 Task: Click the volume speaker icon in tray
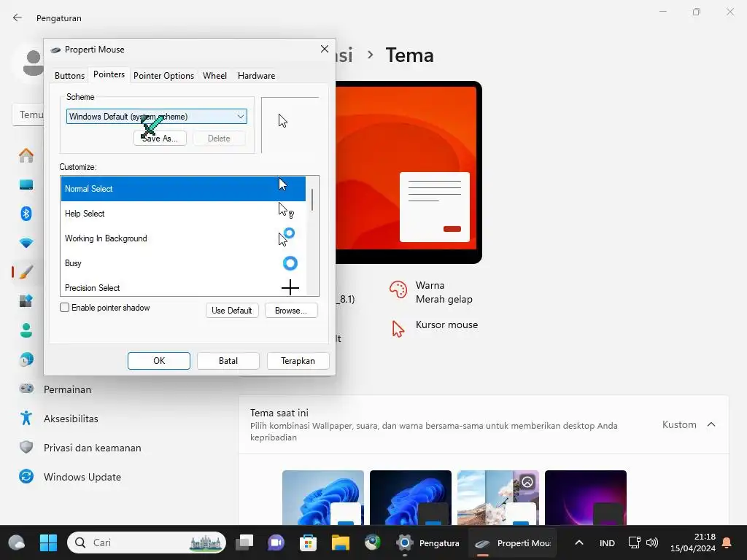652,542
